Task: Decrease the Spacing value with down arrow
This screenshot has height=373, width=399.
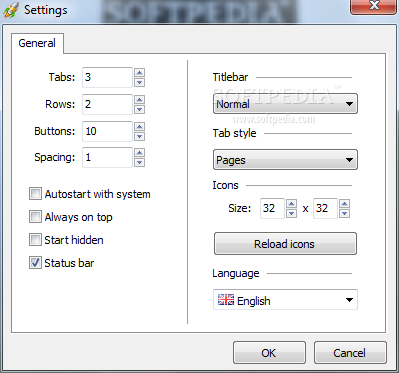Action: pyautogui.click(x=139, y=162)
